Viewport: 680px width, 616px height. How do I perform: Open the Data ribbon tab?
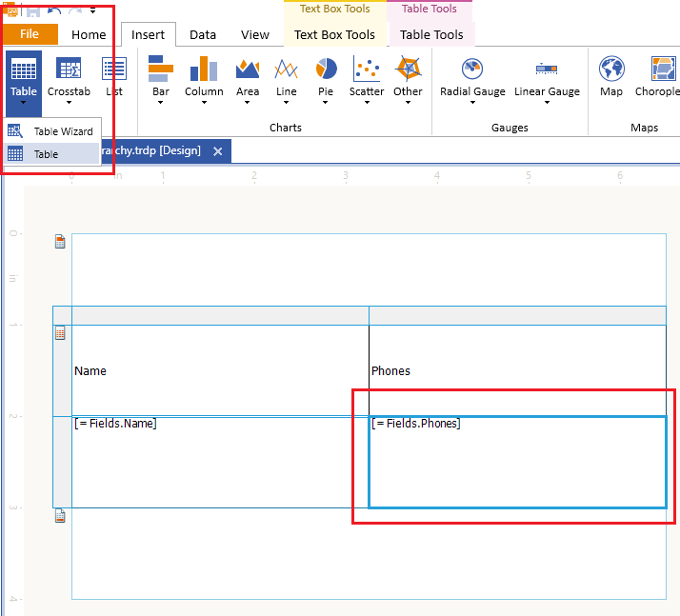pos(203,34)
